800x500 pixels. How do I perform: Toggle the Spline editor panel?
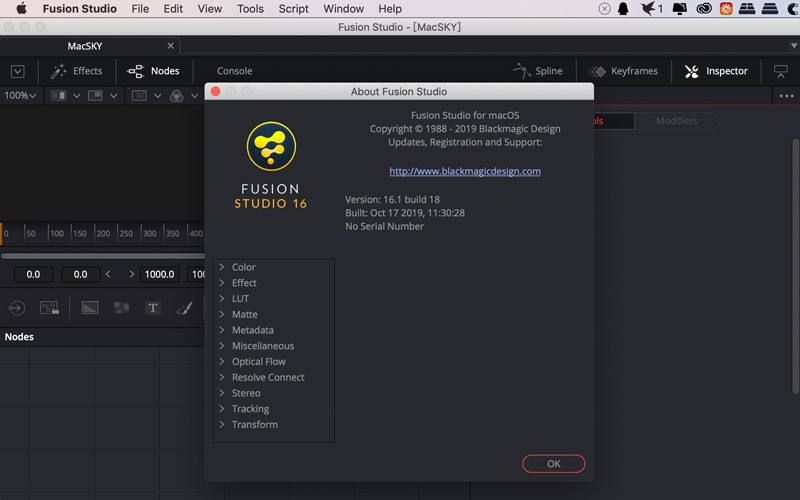538,71
